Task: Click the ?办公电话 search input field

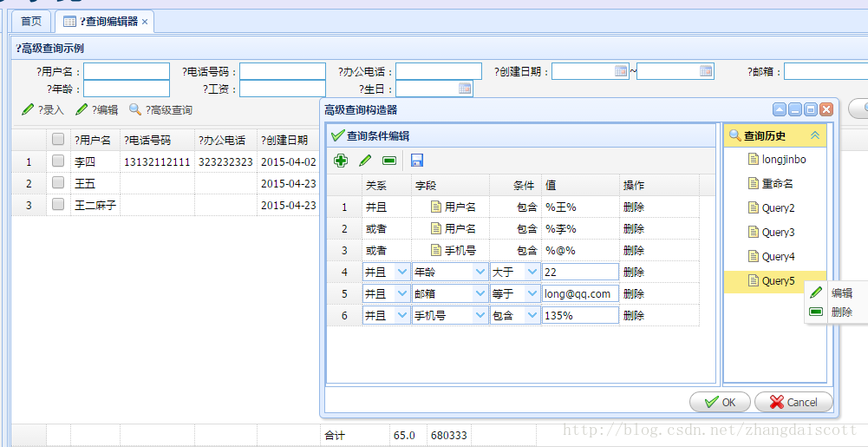Action: tap(439, 71)
